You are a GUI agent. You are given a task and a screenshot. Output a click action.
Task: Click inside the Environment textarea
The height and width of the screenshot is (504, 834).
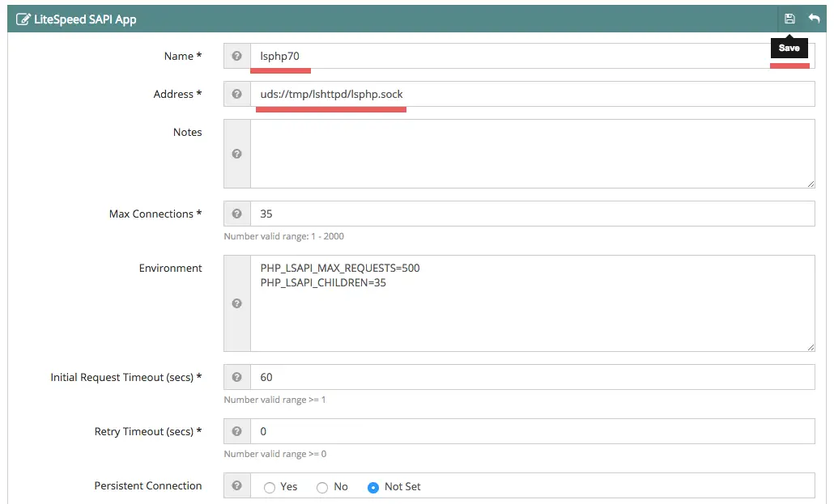click(533, 303)
